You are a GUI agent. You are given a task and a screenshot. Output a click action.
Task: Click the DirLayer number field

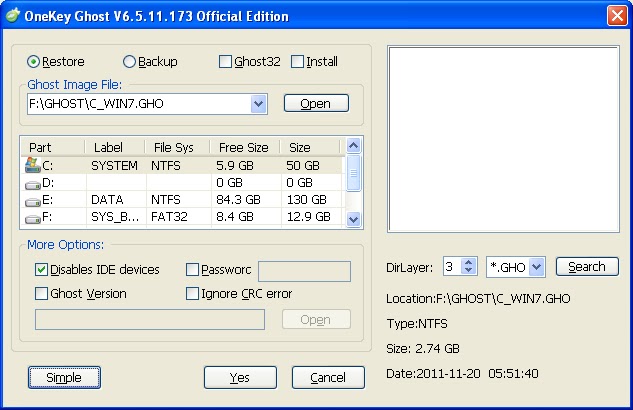pyautogui.click(x=453, y=267)
